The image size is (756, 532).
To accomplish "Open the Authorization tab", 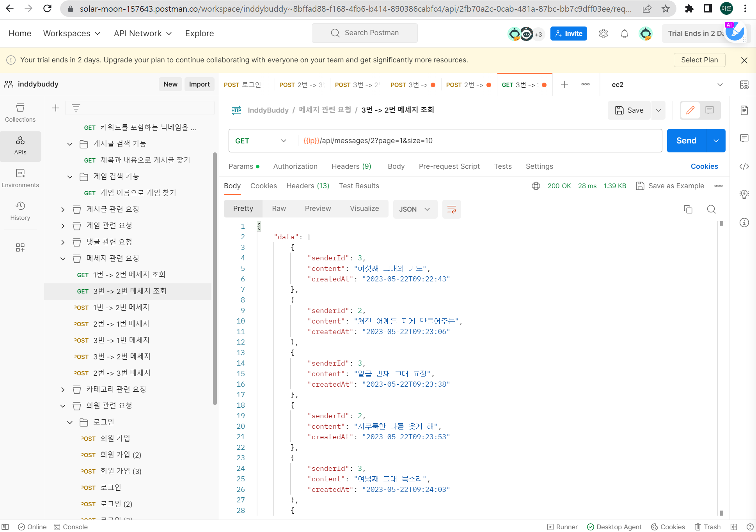I will [x=295, y=166].
